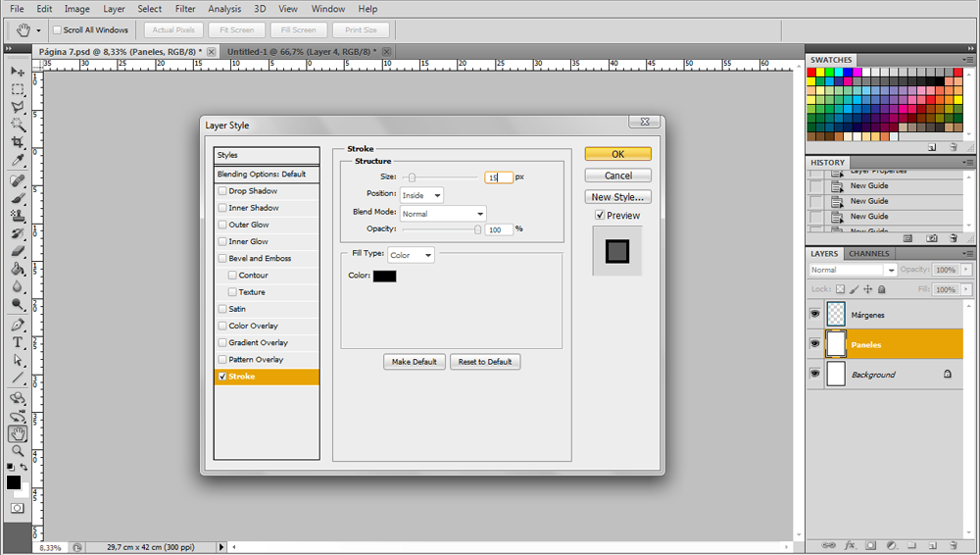Click the black stroke Color swatch
The image size is (980, 555).
click(384, 277)
